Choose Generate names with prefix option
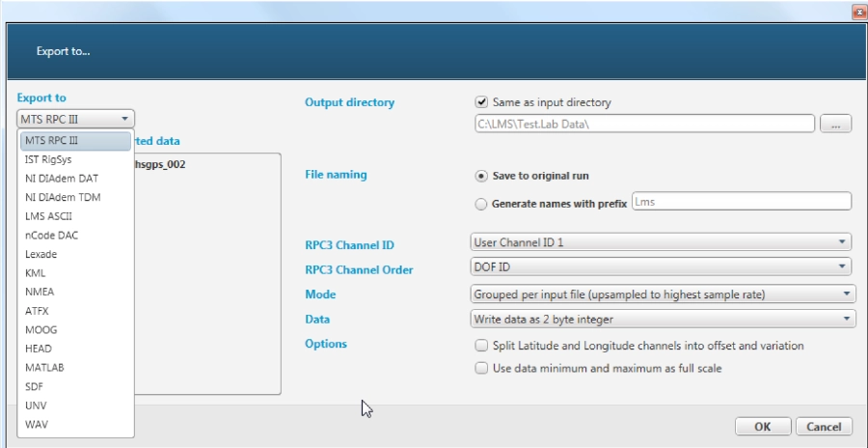 (481, 205)
